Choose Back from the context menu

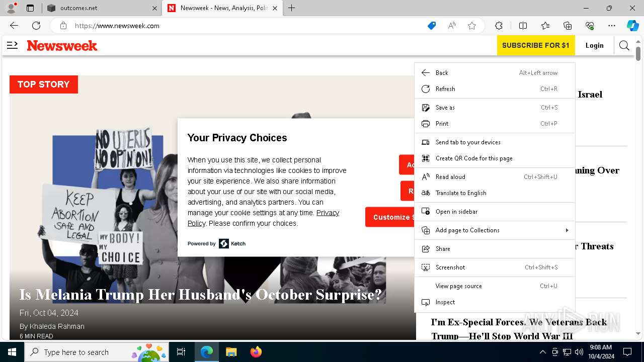click(x=495, y=73)
